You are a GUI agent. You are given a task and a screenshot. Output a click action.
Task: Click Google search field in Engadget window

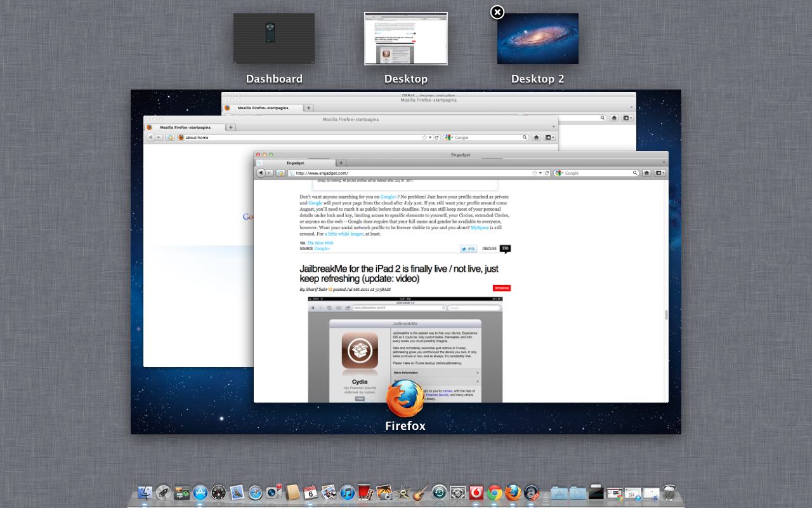[596, 173]
